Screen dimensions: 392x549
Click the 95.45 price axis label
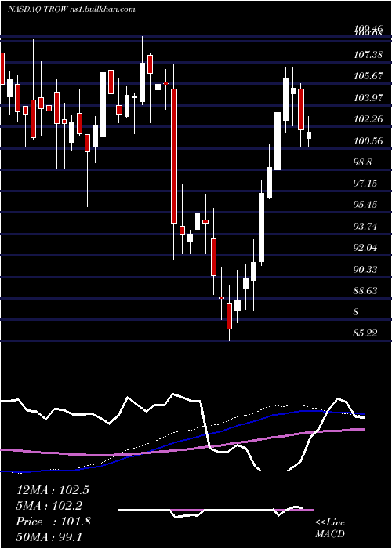pos(366,205)
